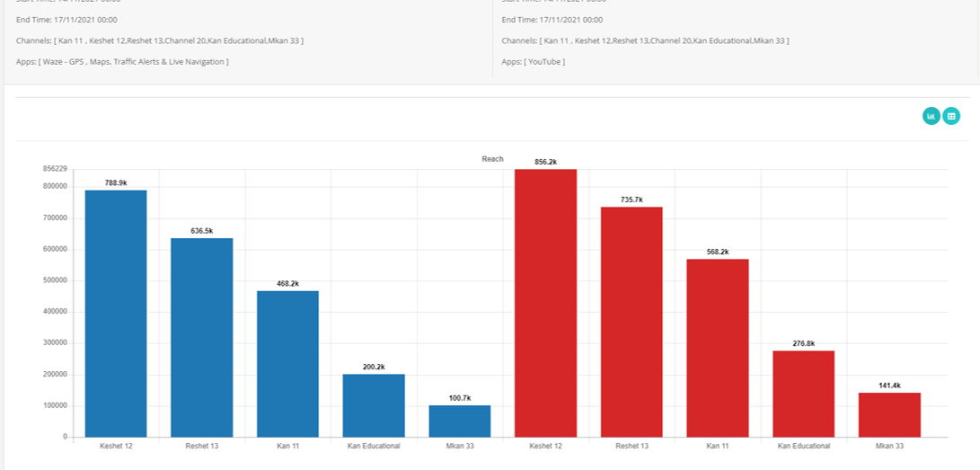Select the blue Kan Educational bar
Image resolution: width=980 pixels, height=470 pixels.
[374, 405]
